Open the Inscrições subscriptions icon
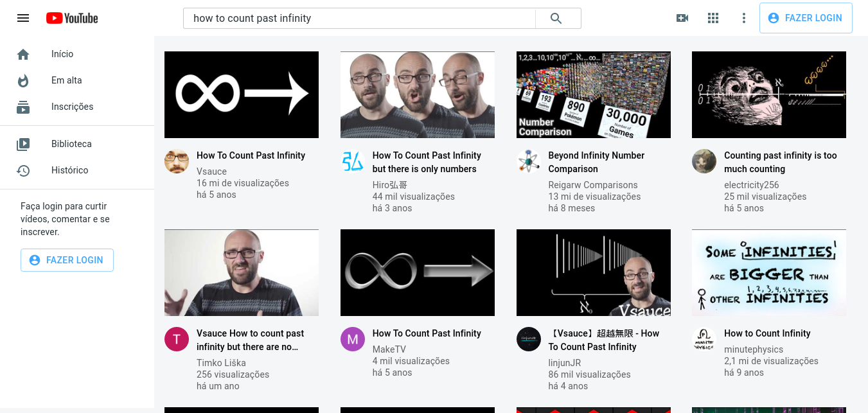 pyautogui.click(x=23, y=107)
